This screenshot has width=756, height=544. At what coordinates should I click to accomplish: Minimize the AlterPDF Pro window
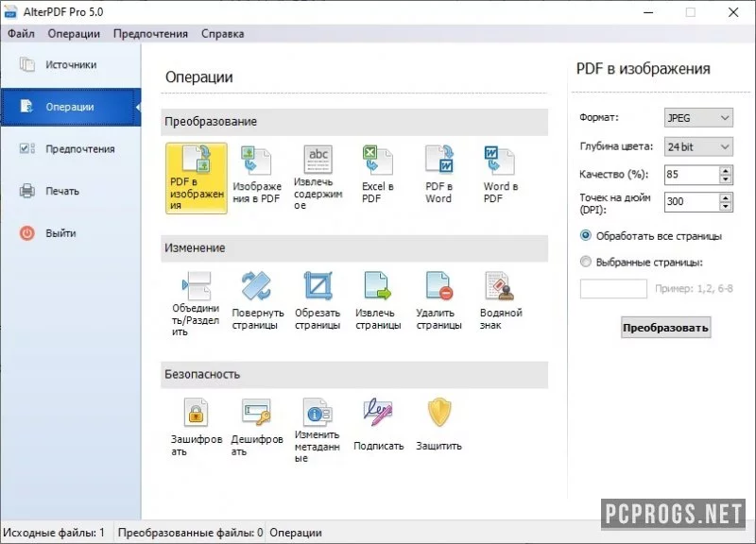(648, 12)
